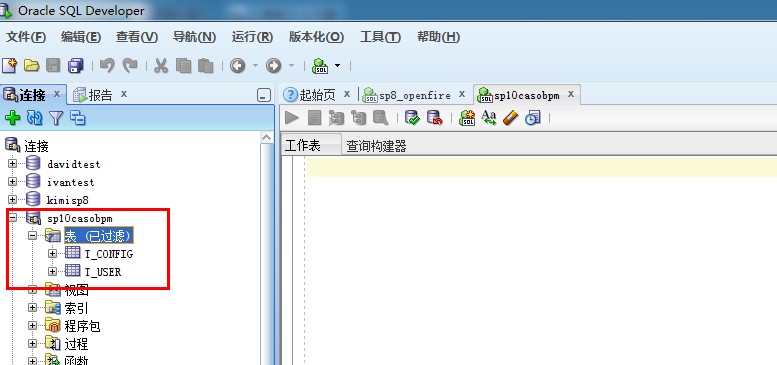Open the Forward history dropdown arrow
Screen dimensions: 777x365
click(x=291, y=65)
